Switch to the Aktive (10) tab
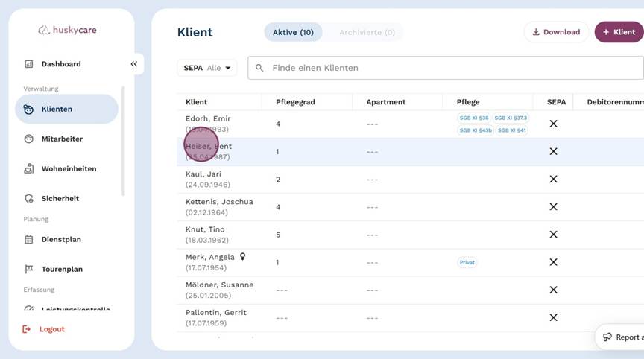Image resolution: width=644 pixels, height=359 pixels. click(293, 32)
